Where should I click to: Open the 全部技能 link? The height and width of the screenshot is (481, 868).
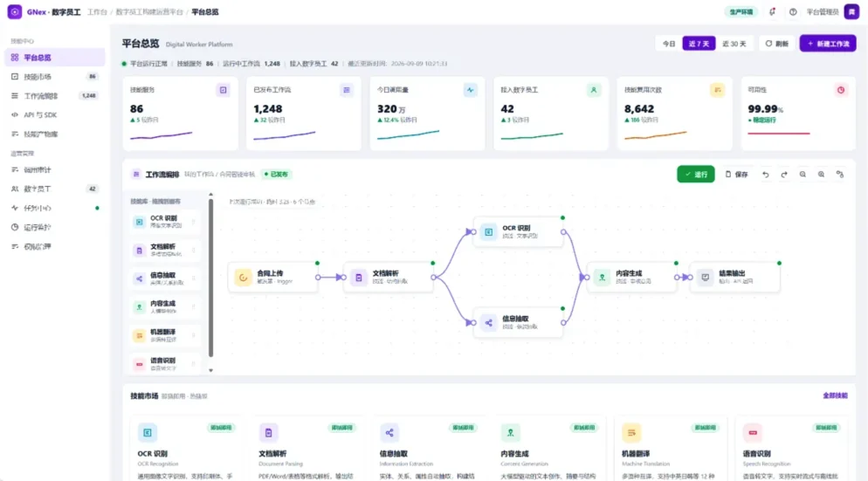(835, 395)
